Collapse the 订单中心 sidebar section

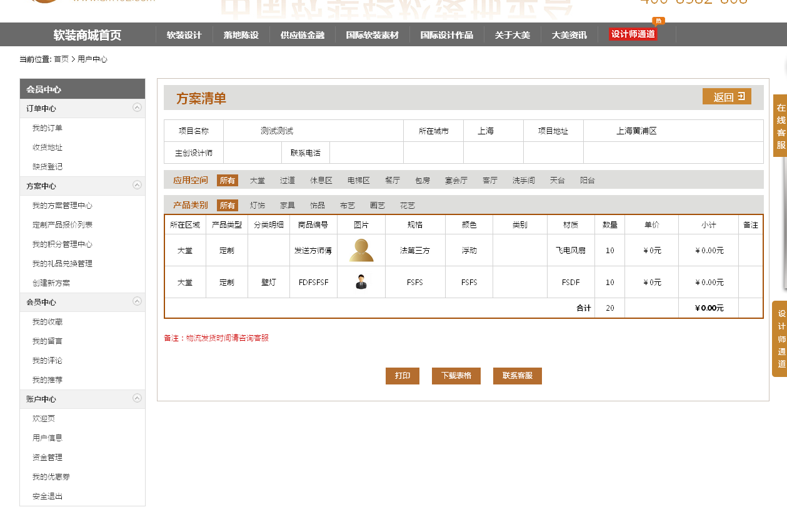(x=137, y=108)
